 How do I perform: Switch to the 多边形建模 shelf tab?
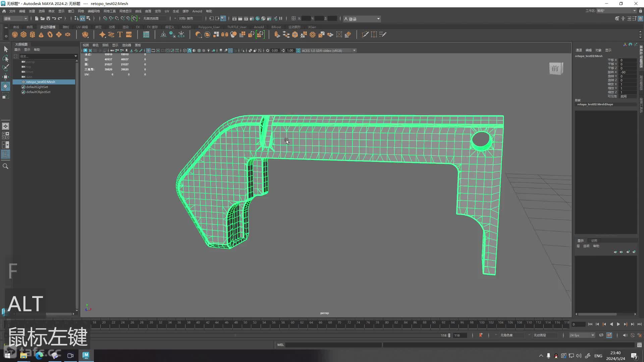pos(48,27)
